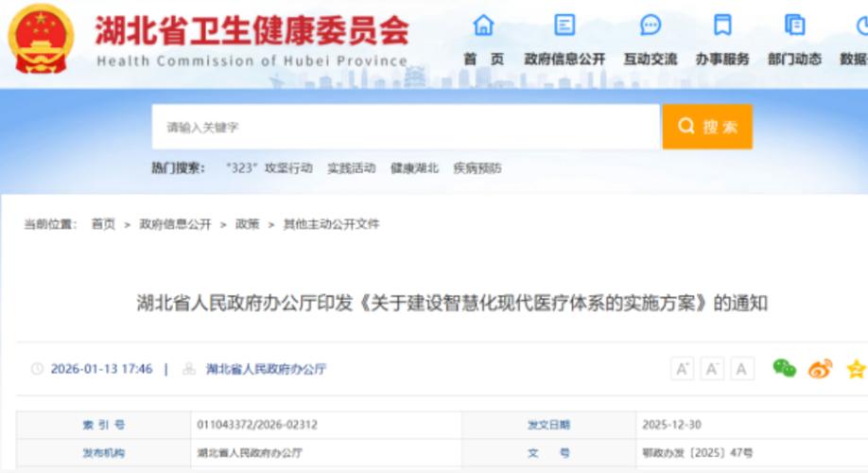Click the 索引号 table label
The width and height of the screenshot is (868, 473).
tap(104, 425)
